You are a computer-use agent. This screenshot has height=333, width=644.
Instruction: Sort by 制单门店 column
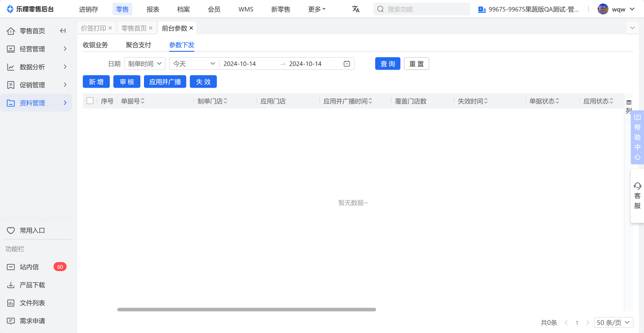225,101
